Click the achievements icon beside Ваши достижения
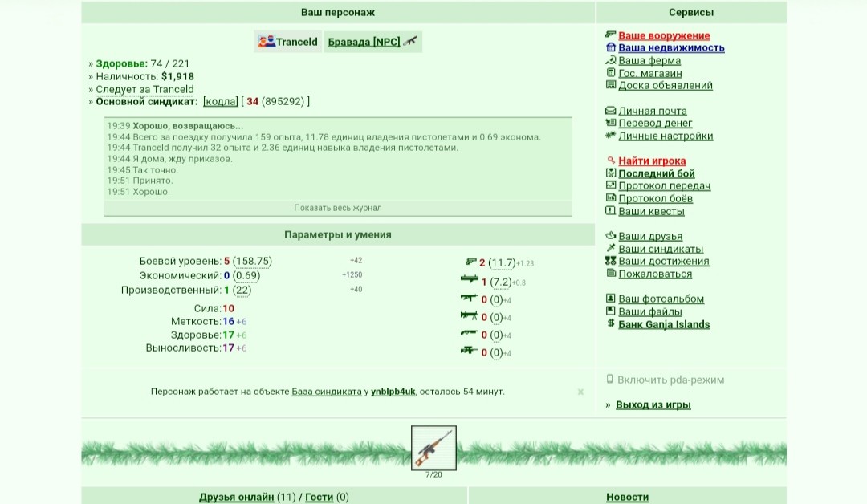Viewport: 867px width, 504px height. pyautogui.click(x=610, y=260)
